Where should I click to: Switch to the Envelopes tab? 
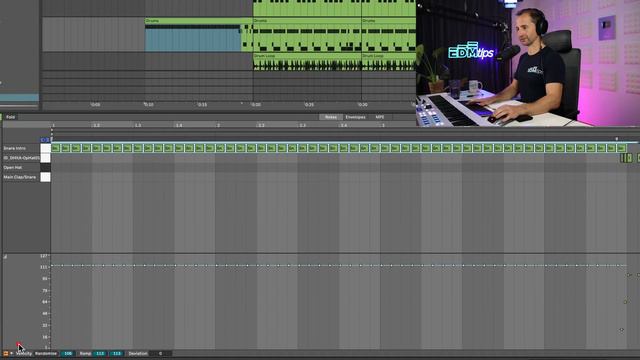355,117
